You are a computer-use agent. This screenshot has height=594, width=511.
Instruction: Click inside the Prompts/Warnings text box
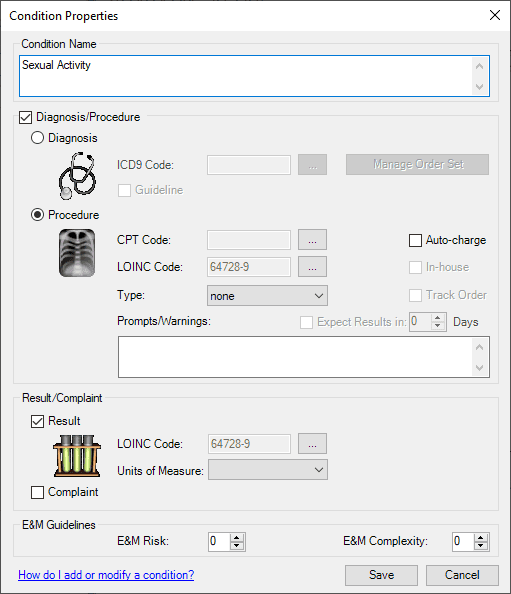(x=303, y=357)
